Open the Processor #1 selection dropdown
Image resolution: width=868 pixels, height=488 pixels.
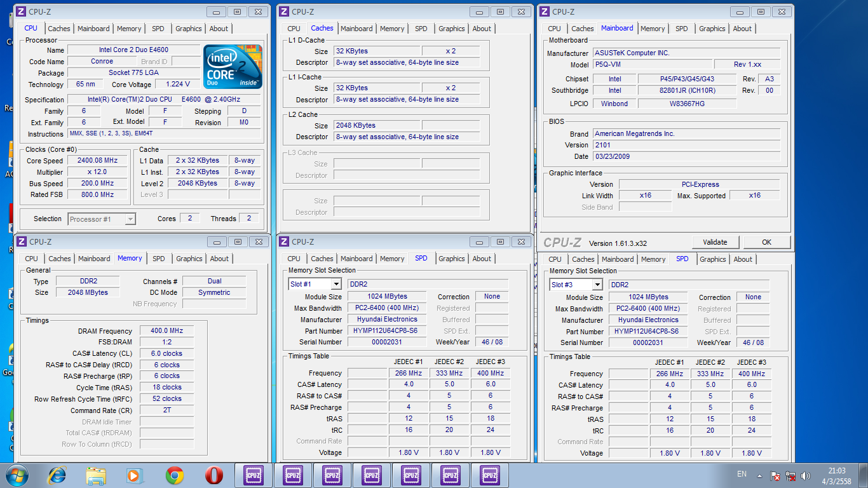(x=130, y=219)
